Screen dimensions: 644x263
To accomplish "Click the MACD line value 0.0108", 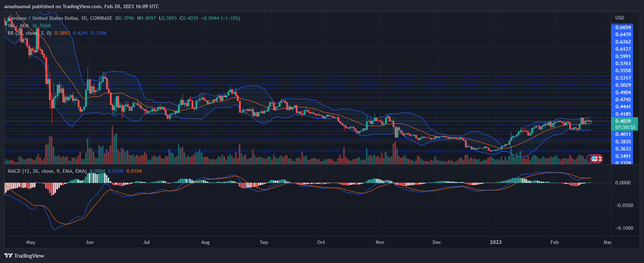I will click(x=116, y=171).
